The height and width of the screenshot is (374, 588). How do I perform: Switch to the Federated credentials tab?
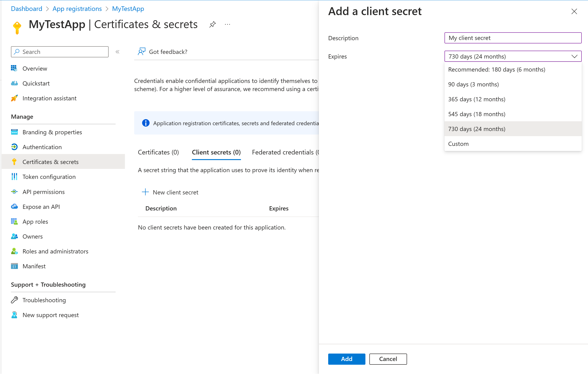point(285,152)
